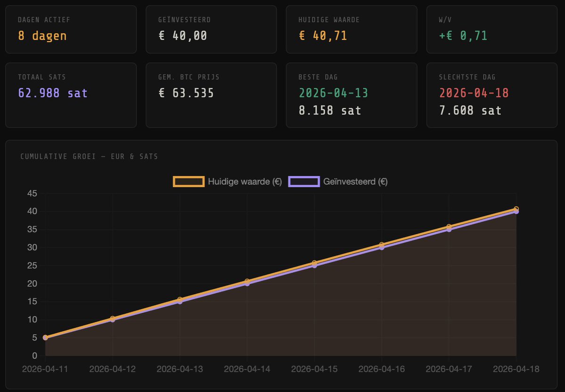This screenshot has height=392, width=565.
Task: Select the € 40,71 current value
Action: [323, 36]
